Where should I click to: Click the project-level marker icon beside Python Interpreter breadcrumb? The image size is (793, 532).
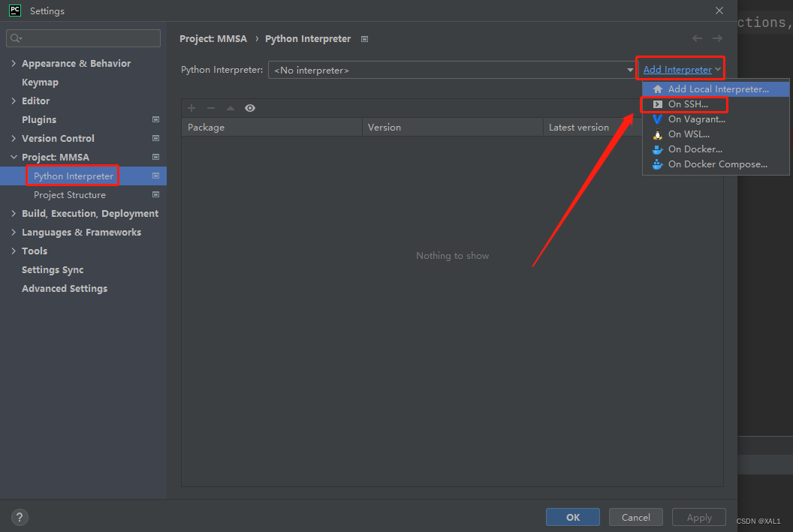[364, 39]
